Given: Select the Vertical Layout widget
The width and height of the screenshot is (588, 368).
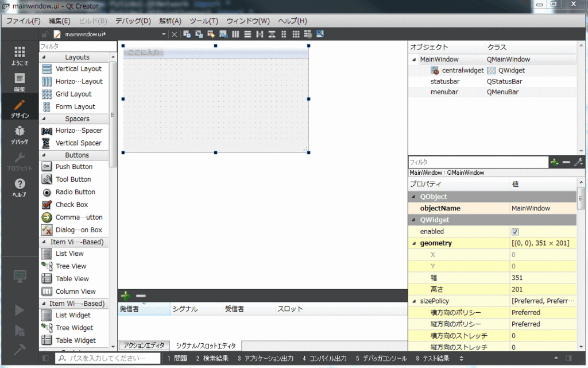Looking at the screenshot, I should 74,69.
